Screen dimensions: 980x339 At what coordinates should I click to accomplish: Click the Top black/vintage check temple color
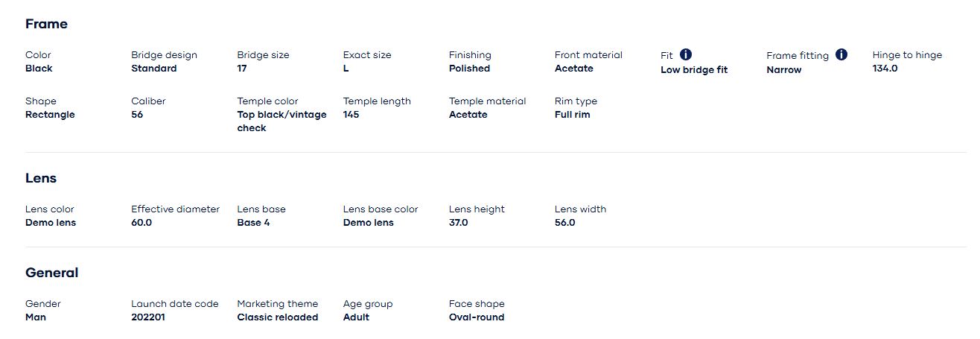coord(281,121)
